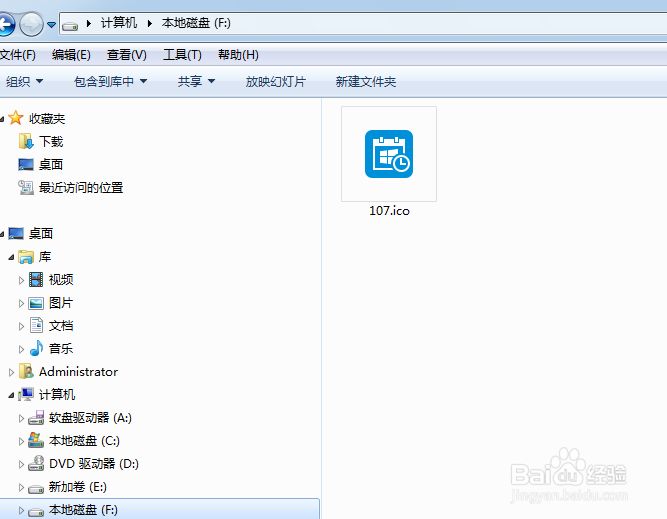
Task: Click the 本地磁盘 (C:) drive icon
Action: (36, 440)
